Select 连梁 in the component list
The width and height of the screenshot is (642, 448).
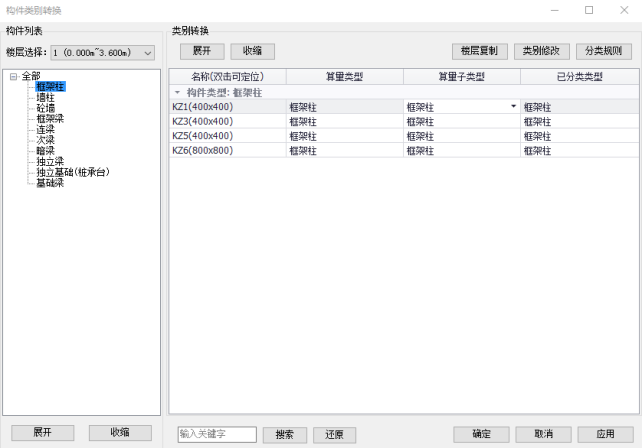[45, 130]
